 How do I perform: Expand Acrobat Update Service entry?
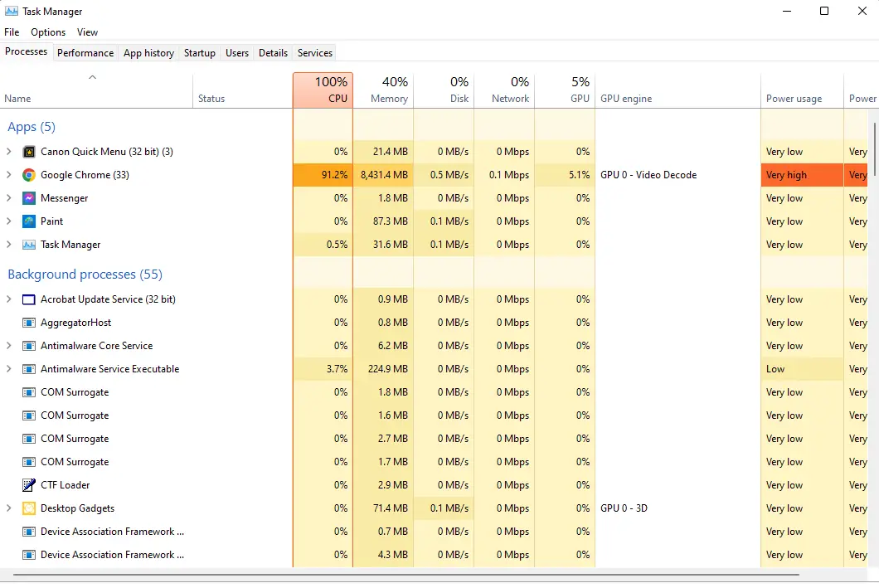point(8,299)
